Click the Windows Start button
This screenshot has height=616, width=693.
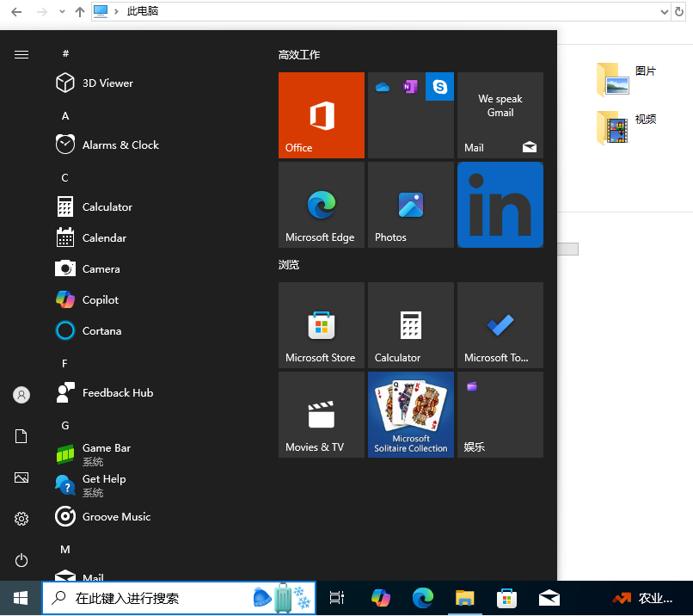pos(21,598)
